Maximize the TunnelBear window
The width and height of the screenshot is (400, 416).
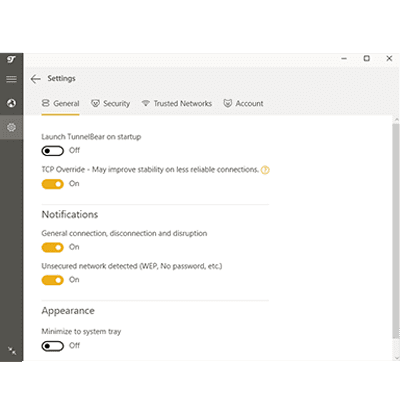point(366,58)
